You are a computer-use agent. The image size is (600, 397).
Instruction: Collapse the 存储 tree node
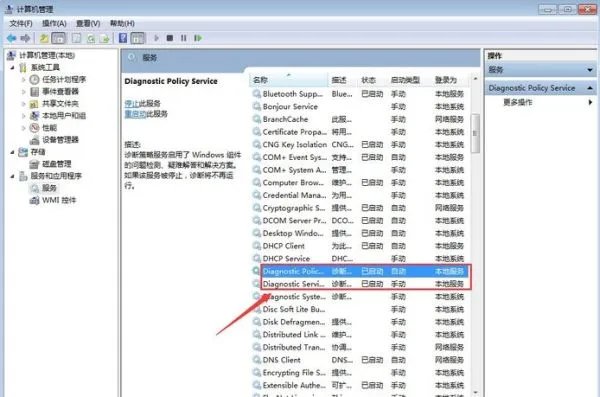(13, 152)
